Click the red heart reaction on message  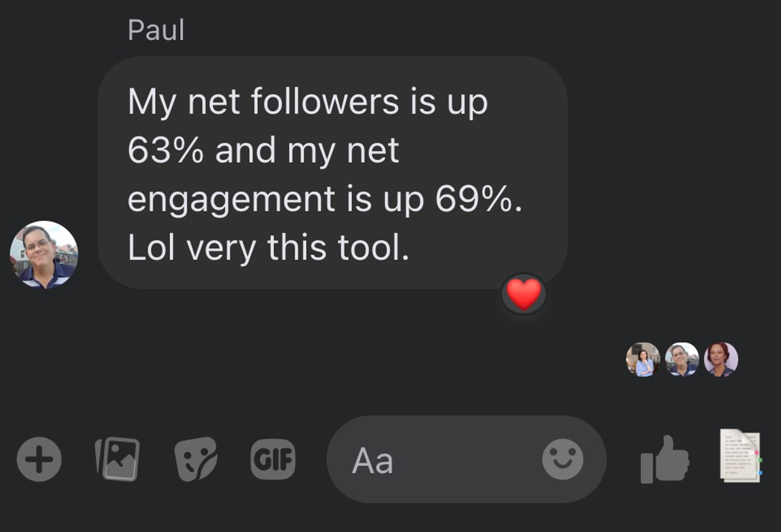[524, 294]
